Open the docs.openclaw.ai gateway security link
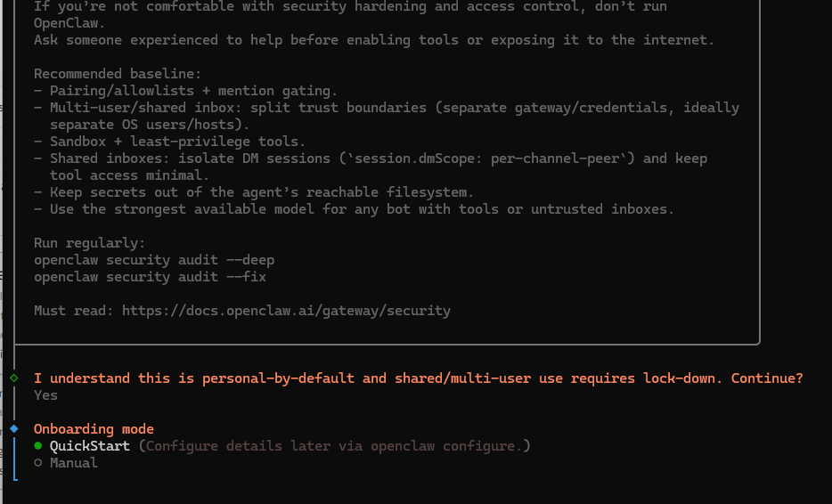Viewport: 832px width, 504px height. 286,311
